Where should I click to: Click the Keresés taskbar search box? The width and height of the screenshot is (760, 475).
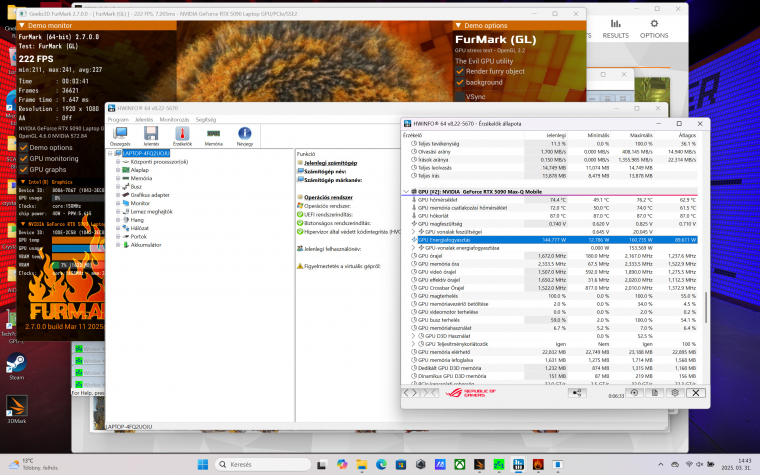[263, 464]
